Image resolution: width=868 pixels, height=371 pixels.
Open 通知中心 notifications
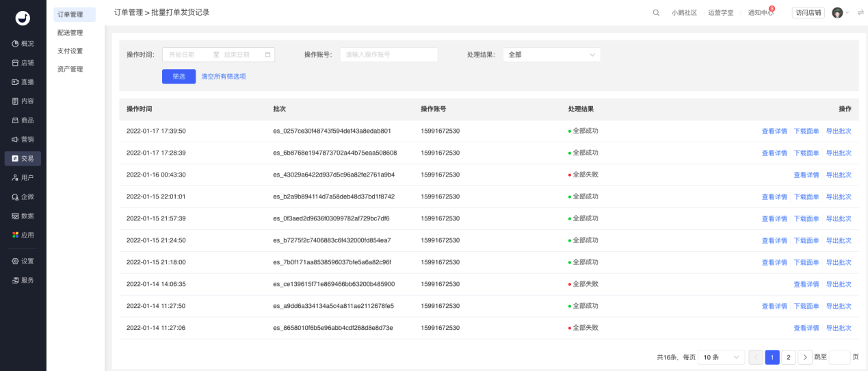pos(761,13)
